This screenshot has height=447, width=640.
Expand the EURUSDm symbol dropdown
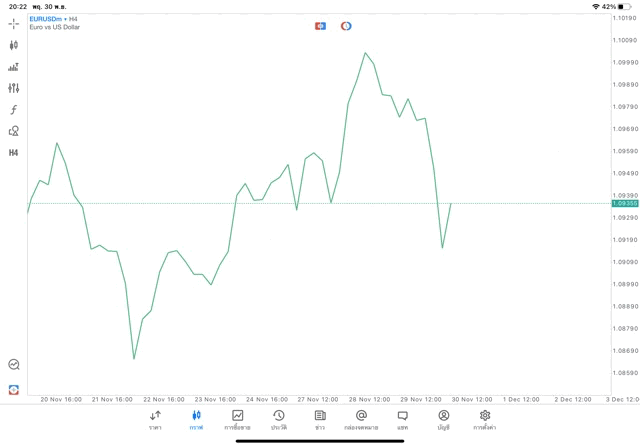point(48,18)
